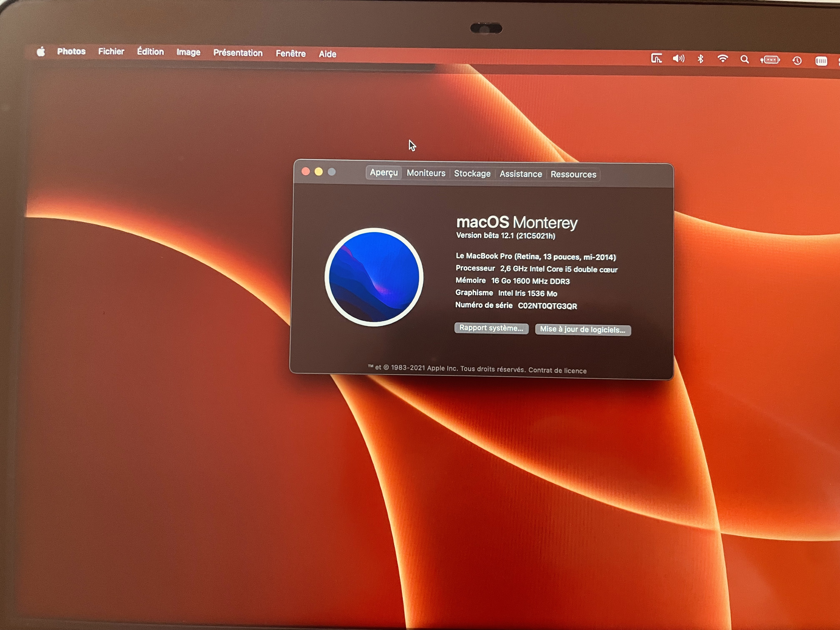Click the graph-in-rectangle menu bar icon

[x=657, y=58]
